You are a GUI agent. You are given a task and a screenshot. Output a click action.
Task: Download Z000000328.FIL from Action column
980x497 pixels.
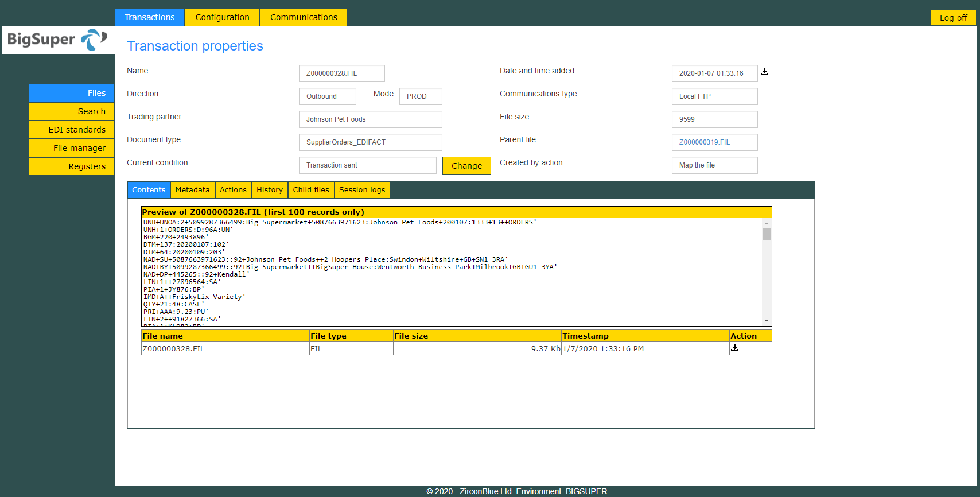coord(734,348)
